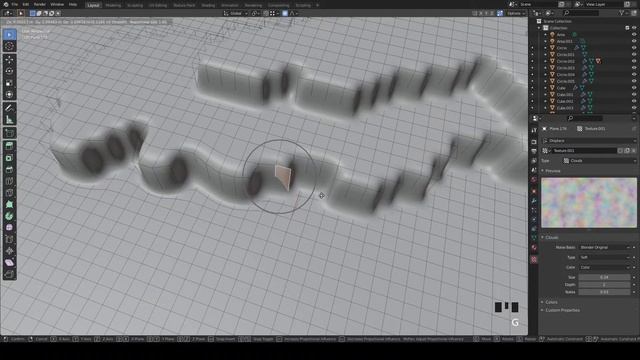Open Noise Basis Blender Original dropdown
Viewport: 640px width, 360px height.
pos(605,247)
